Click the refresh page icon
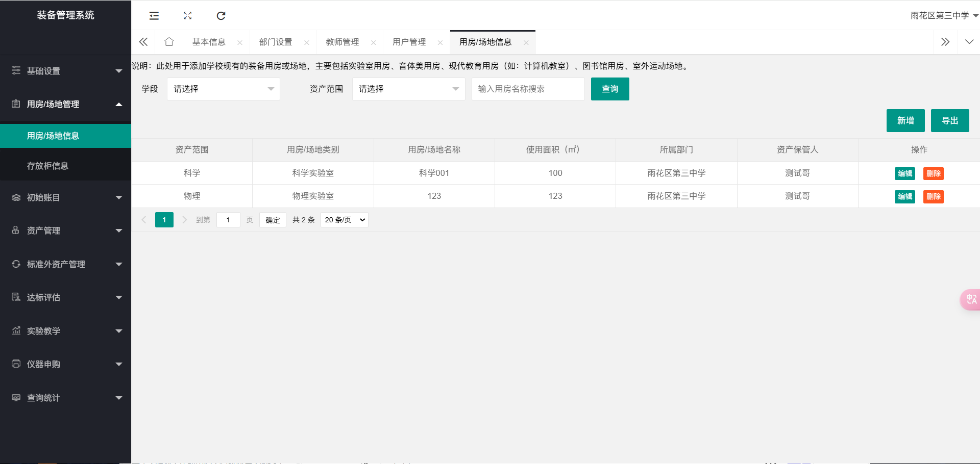This screenshot has height=464, width=980. point(221,16)
